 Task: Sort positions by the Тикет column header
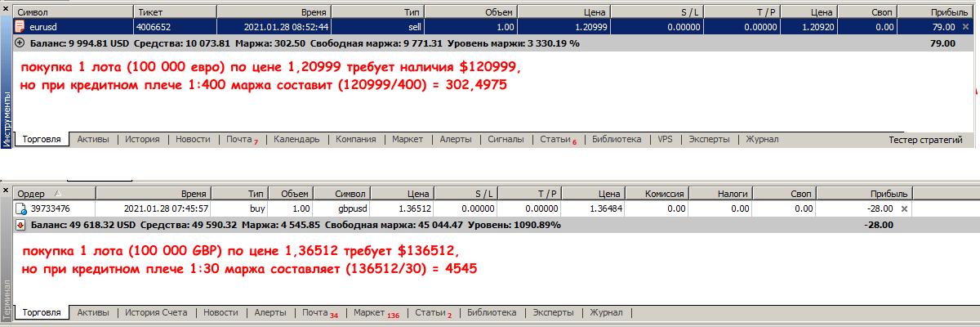pyautogui.click(x=174, y=12)
